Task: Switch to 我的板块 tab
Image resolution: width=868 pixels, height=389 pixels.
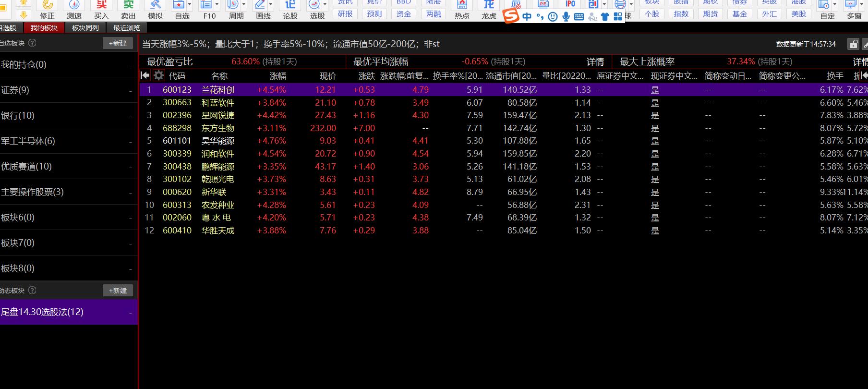Action: click(x=44, y=28)
